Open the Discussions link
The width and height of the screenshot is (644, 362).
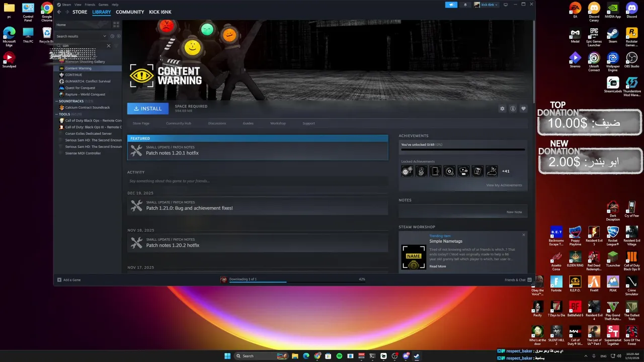coord(217,123)
